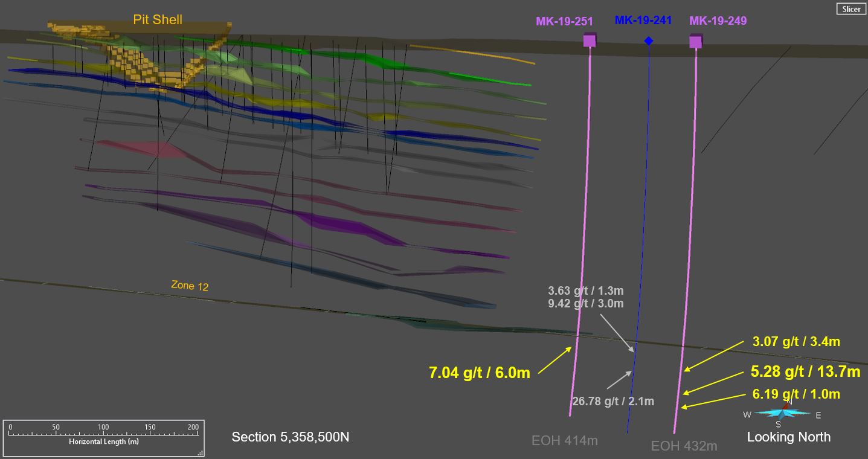The width and height of the screenshot is (868, 459).
Task: Select the MK-19-251 purple collar marker
Action: tap(590, 40)
